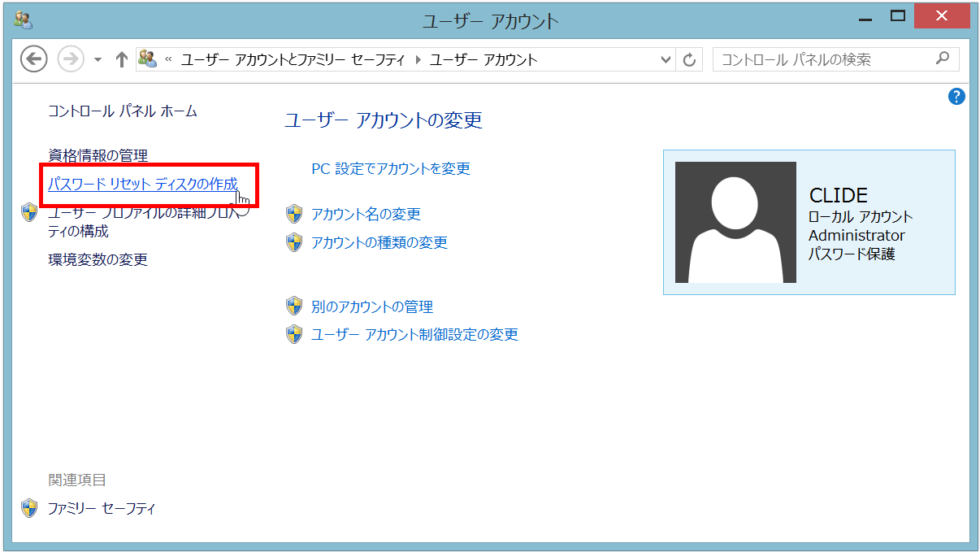Click the shield icon beside アカウントの種類の変更
The width and height of the screenshot is (980, 552).
click(x=294, y=242)
